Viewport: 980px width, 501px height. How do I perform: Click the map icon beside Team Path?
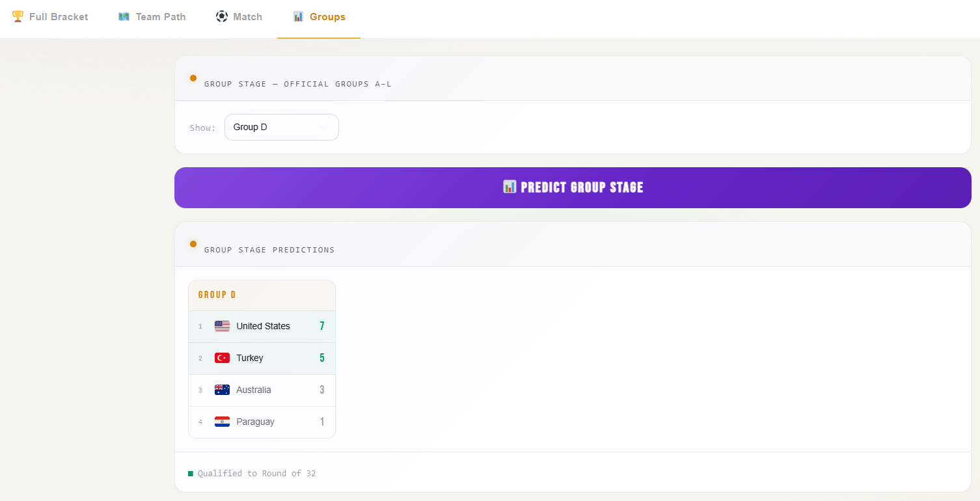coord(124,16)
